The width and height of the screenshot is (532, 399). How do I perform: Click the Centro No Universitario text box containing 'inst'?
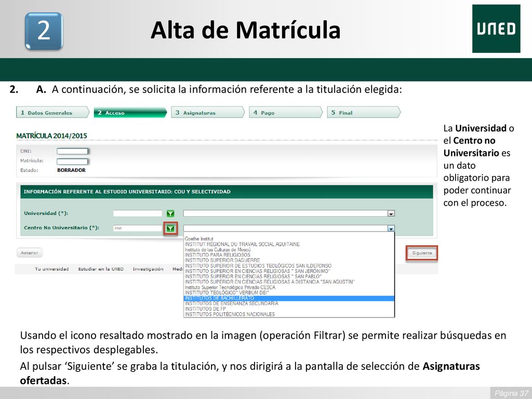[137, 229]
